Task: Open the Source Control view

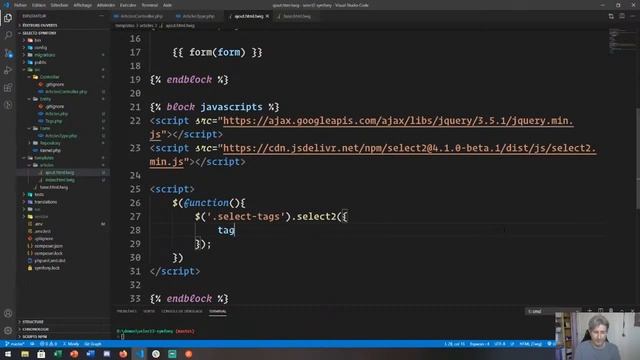Action: 8,53
